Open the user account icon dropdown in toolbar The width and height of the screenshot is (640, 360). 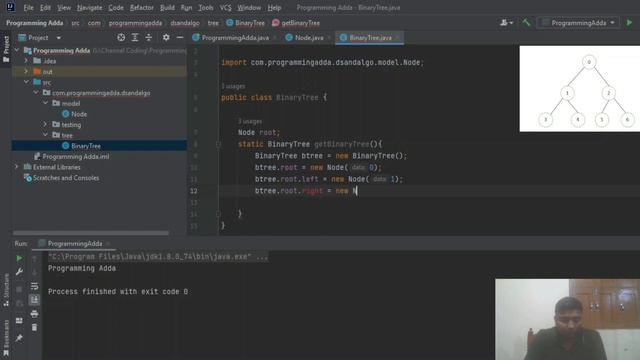(x=507, y=23)
